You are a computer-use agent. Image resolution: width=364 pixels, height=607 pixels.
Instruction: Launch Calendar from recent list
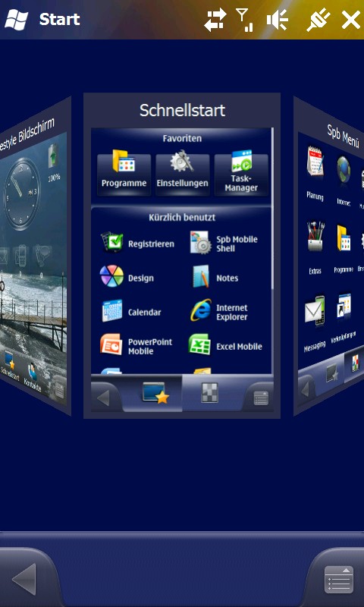click(131, 312)
